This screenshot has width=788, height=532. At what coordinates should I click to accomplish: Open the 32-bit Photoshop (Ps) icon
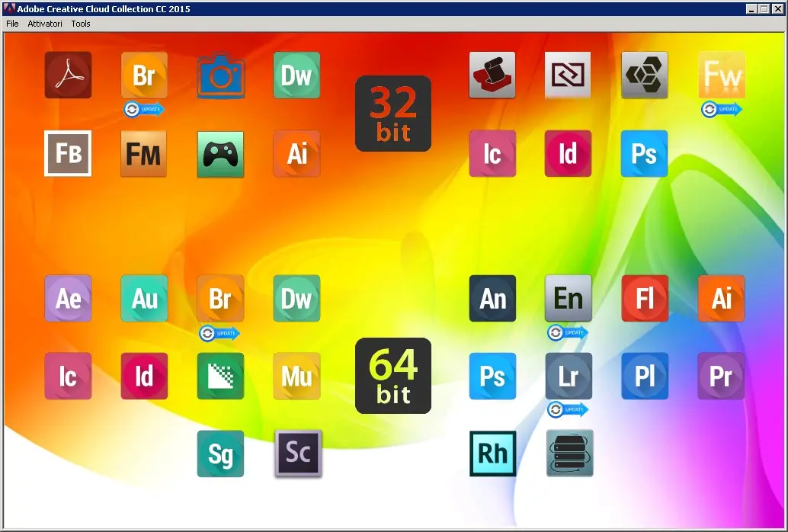644,153
